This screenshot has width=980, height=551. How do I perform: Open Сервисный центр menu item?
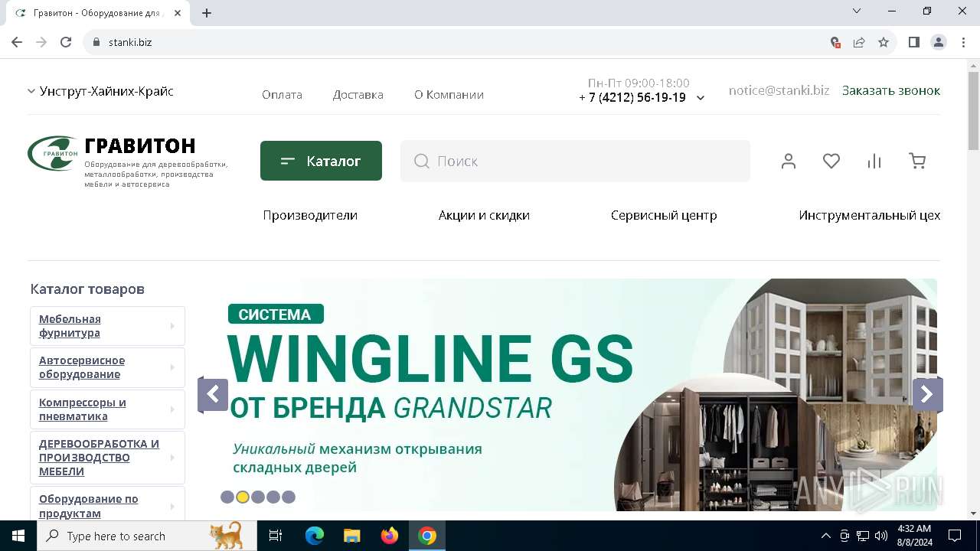coord(664,216)
